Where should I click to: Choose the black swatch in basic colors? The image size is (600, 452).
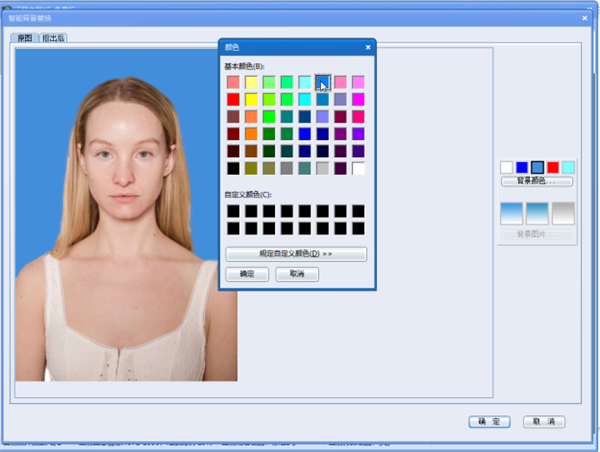pyautogui.click(x=233, y=168)
